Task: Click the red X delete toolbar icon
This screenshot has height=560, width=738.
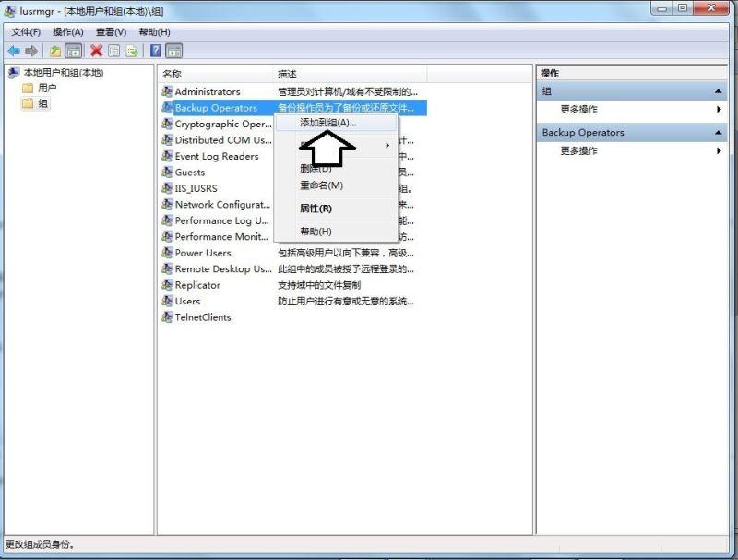Action: pyautogui.click(x=95, y=50)
